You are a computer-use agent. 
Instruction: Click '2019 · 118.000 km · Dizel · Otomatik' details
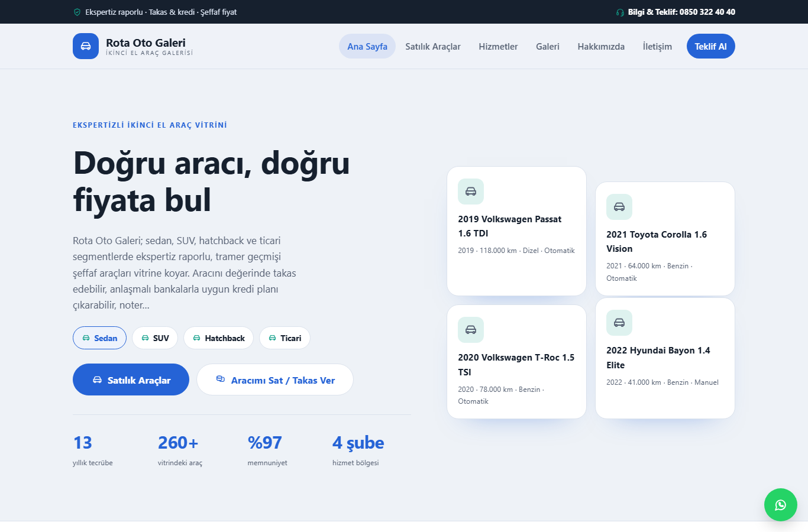[x=516, y=251]
